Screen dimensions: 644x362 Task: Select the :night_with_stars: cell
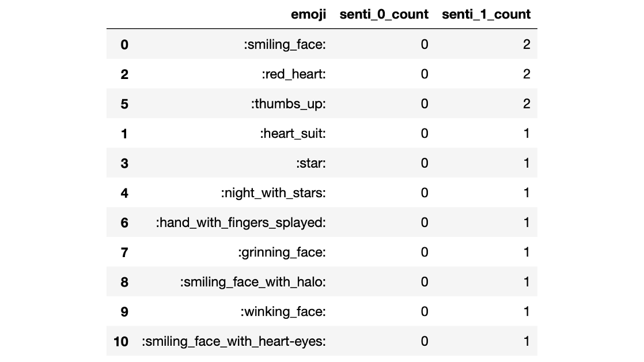coord(274,193)
